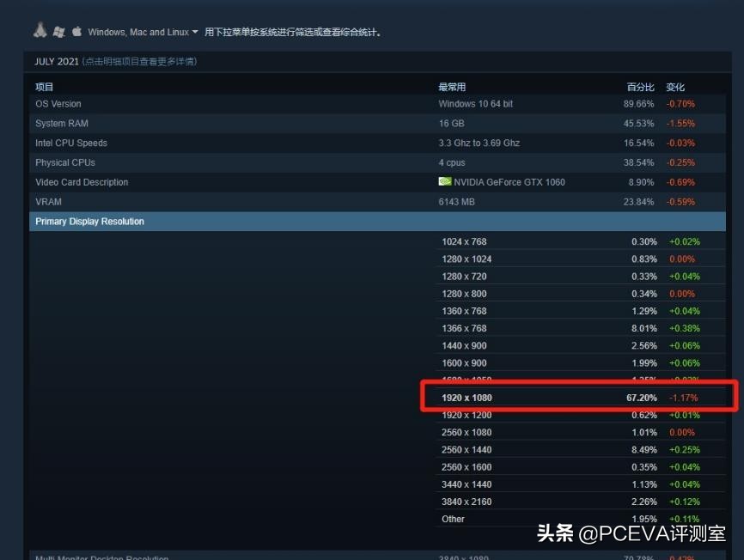Open details for Video Card Description
744x560 pixels.
81,182
